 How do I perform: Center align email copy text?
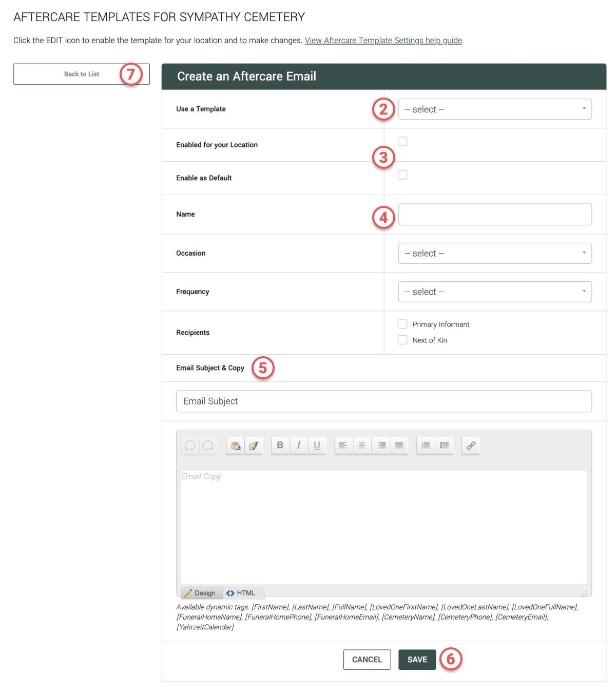[x=362, y=445]
